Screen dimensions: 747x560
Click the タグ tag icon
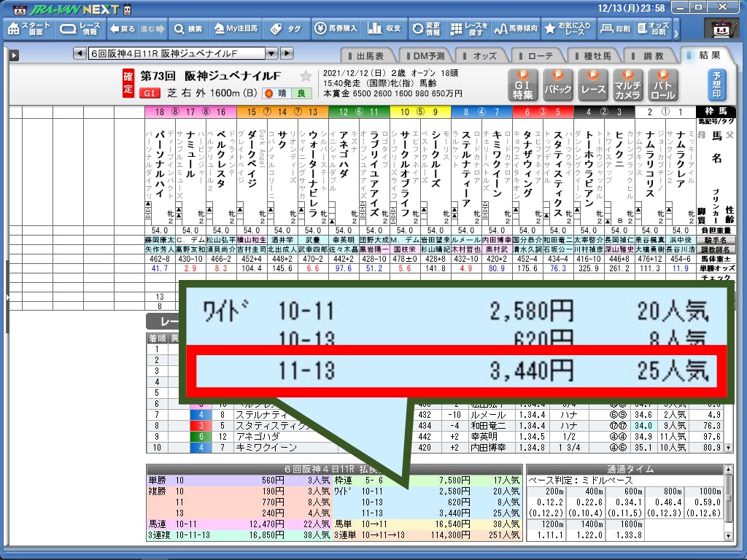click(285, 29)
